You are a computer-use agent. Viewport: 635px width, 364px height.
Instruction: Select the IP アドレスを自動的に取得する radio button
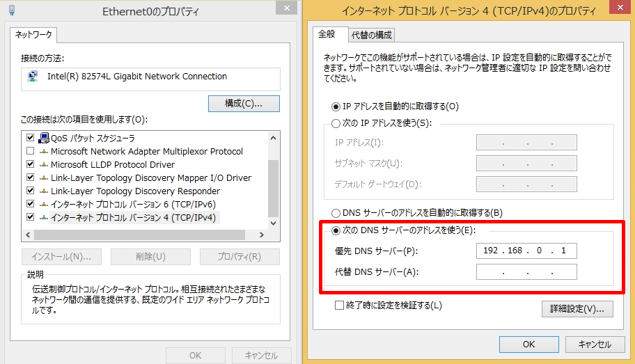pyautogui.click(x=336, y=107)
